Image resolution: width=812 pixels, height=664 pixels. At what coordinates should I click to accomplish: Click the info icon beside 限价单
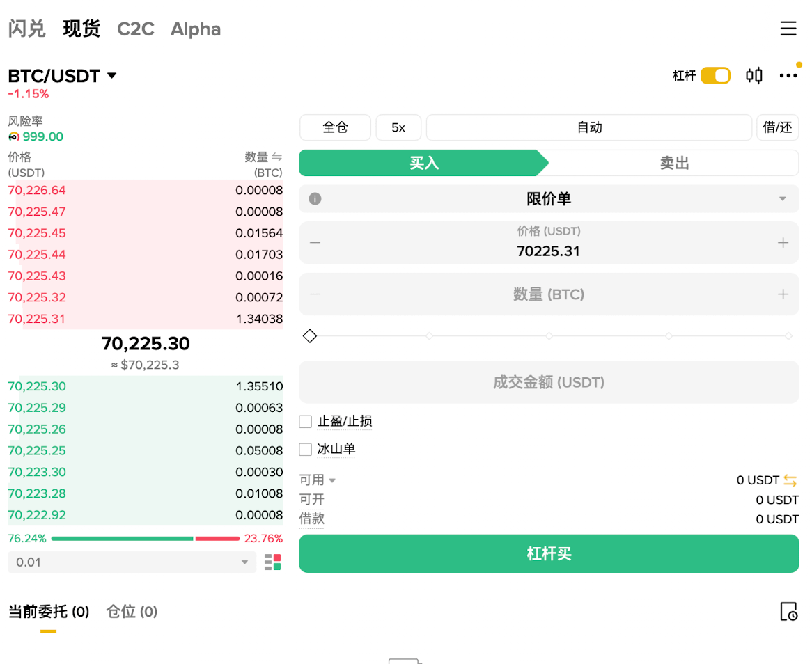point(315,198)
